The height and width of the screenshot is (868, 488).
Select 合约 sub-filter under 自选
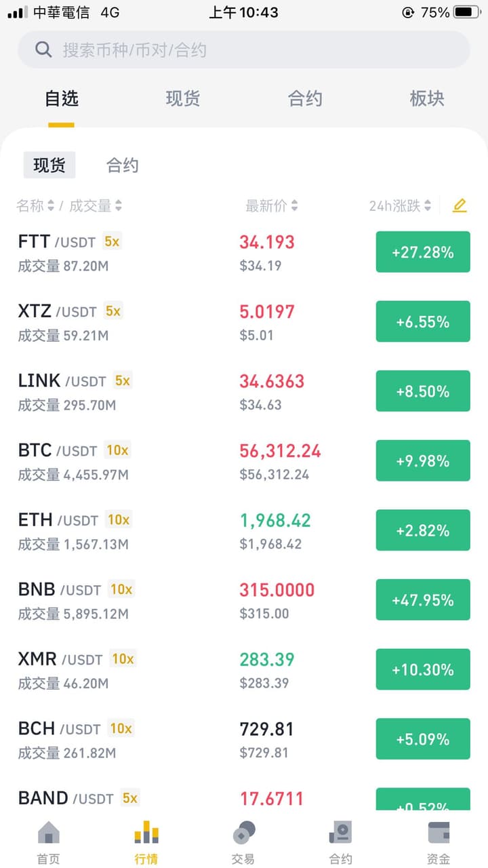point(123,165)
